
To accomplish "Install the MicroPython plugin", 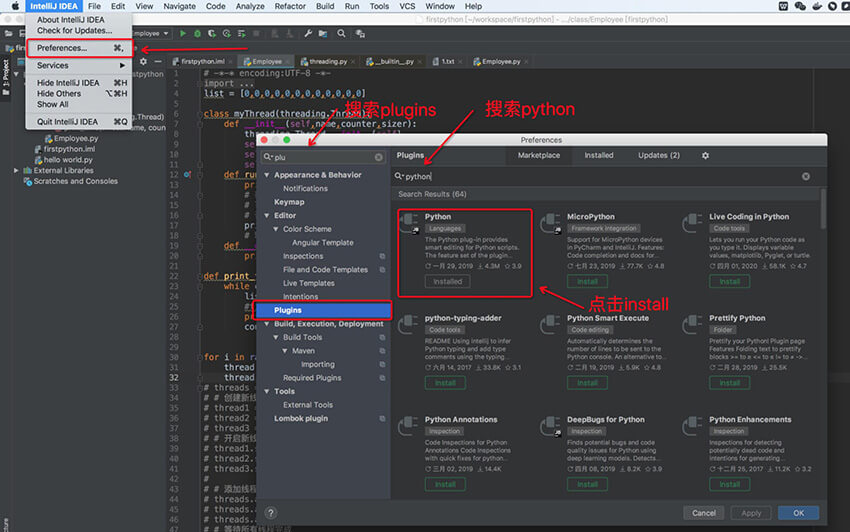I will (x=587, y=281).
